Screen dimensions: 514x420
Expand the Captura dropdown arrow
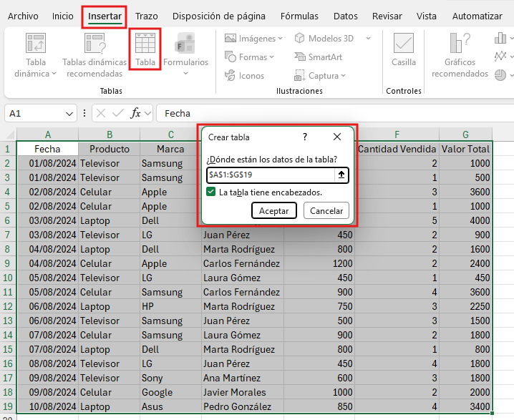point(343,76)
